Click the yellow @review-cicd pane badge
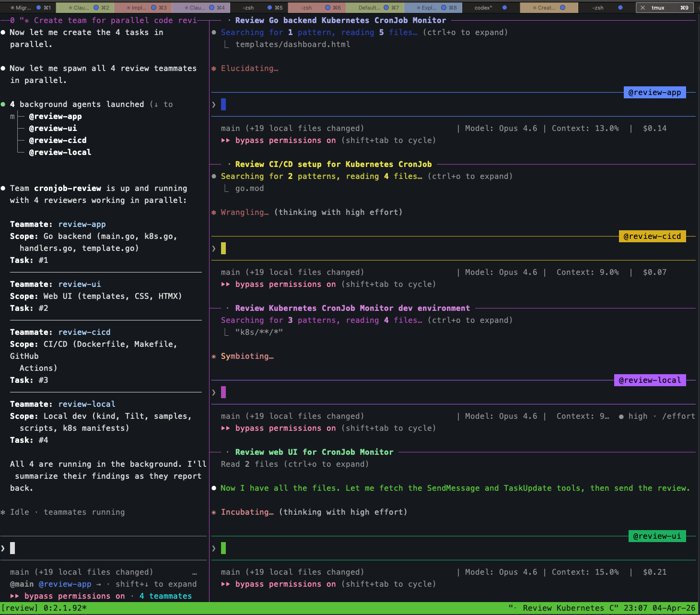Viewport: 700px width, 615px height. [652, 237]
